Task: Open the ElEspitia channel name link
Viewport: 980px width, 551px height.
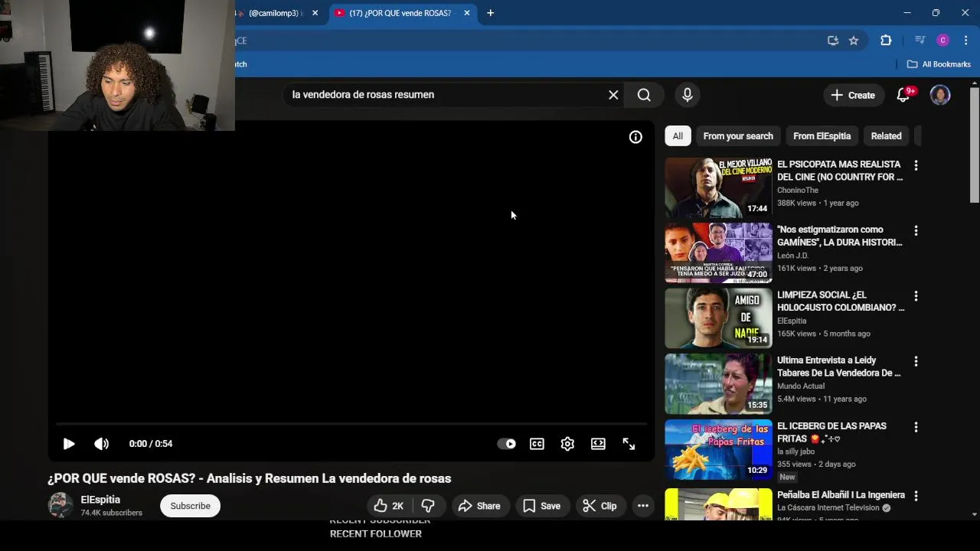Action: click(x=100, y=500)
